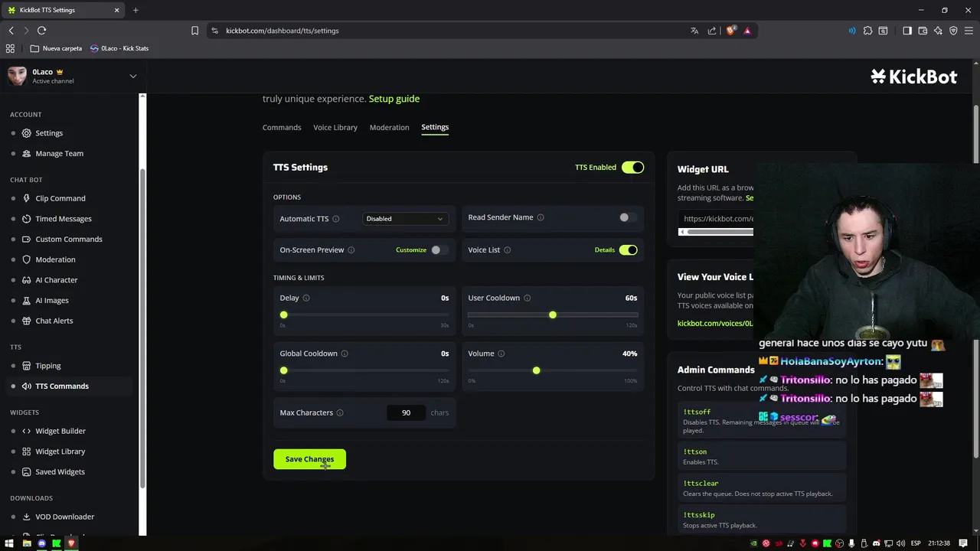Show info tooltip for Voice List
Screen dimensions: 980x551
pos(508,250)
